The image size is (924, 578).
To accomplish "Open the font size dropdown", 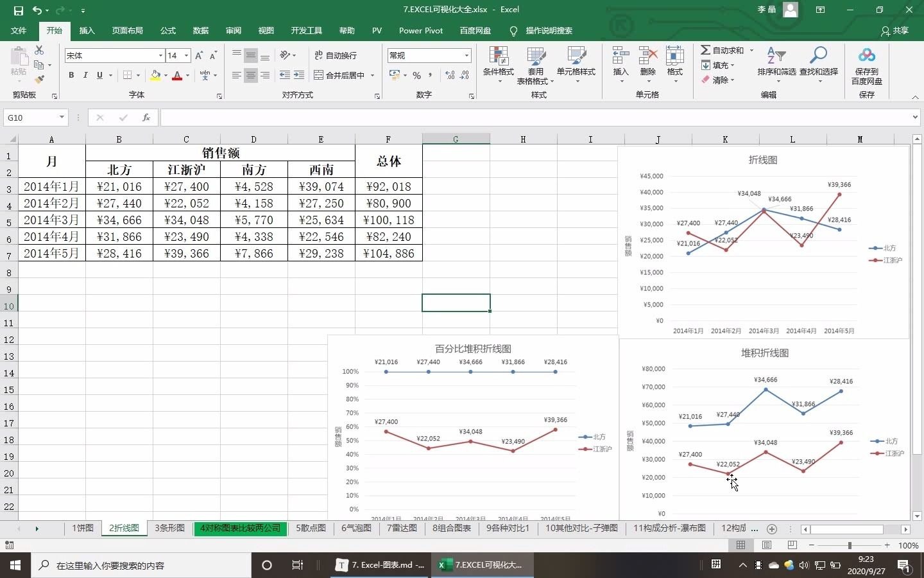I will coord(186,56).
